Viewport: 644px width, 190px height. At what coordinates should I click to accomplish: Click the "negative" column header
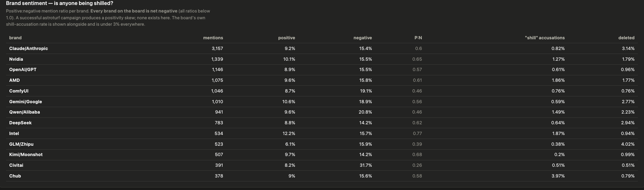pos(362,38)
